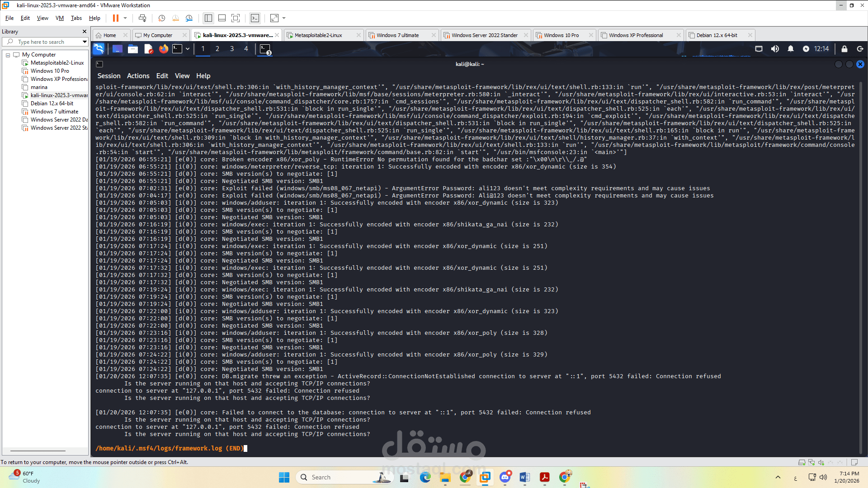Image resolution: width=868 pixels, height=488 pixels.
Task: Open Discord from the Windows taskbar
Action: (505, 477)
